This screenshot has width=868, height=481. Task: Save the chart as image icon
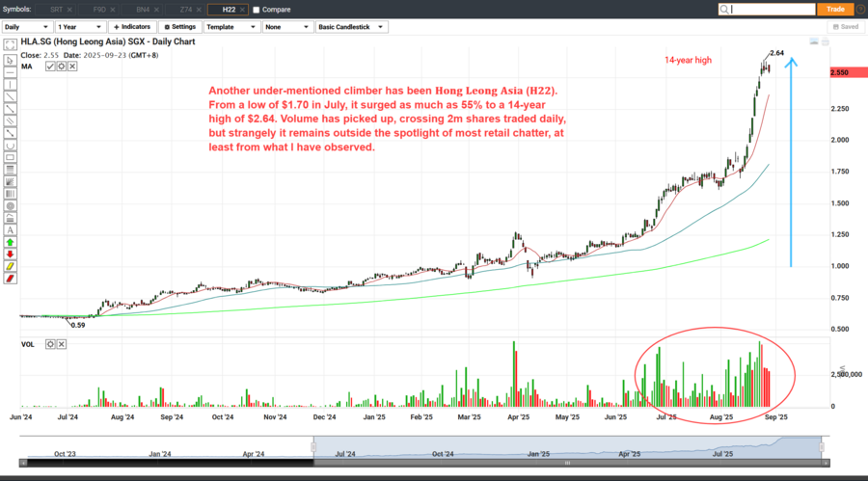[x=814, y=41]
